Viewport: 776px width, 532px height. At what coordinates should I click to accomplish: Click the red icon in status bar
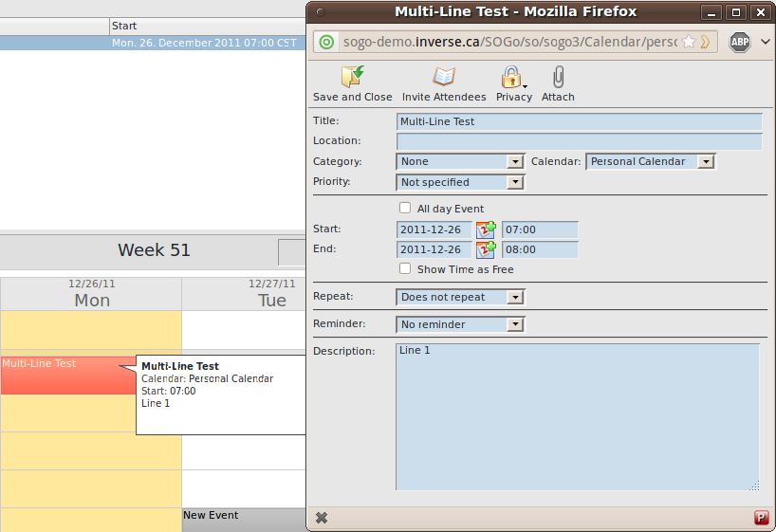pyautogui.click(x=761, y=518)
